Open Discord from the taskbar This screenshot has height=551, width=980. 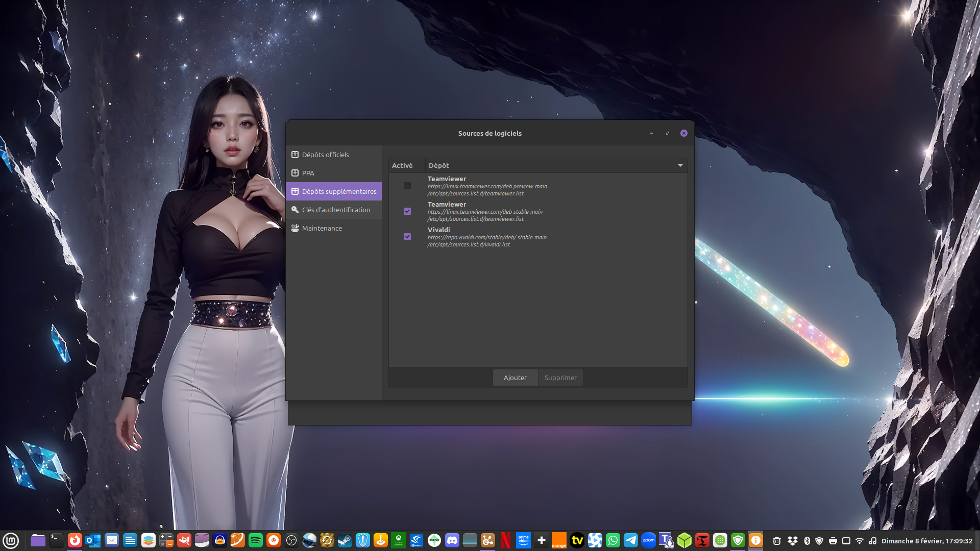[452, 540]
